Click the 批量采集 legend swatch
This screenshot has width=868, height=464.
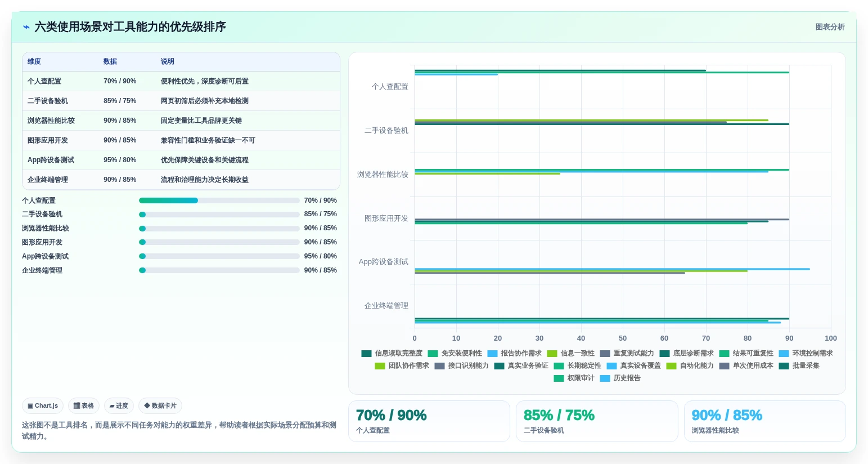pos(784,366)
